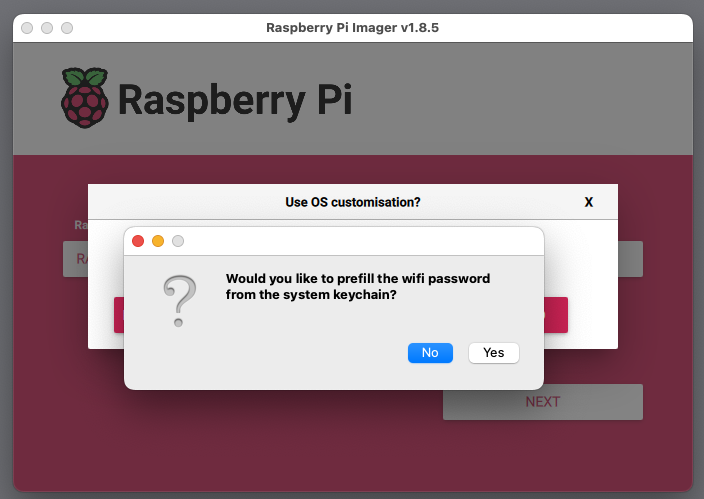
Task: Close the keychain prompt with red button
Action: point(138,241)
